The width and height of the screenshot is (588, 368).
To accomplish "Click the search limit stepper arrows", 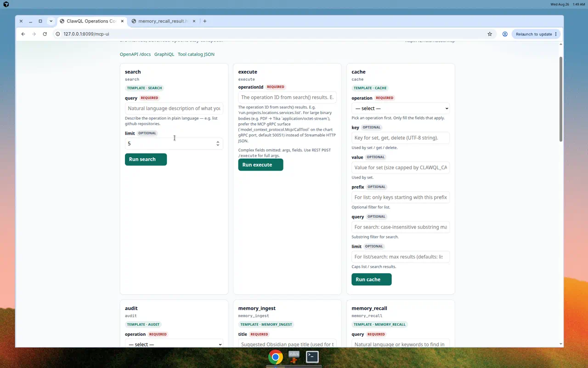I will pyautogui.click(x=218, y=144).
